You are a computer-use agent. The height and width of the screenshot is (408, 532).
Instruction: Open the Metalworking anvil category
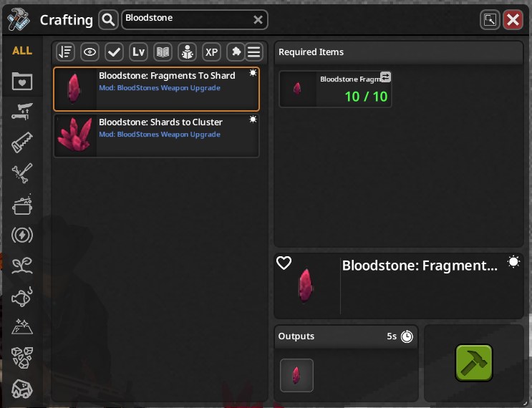coord(22,112)
